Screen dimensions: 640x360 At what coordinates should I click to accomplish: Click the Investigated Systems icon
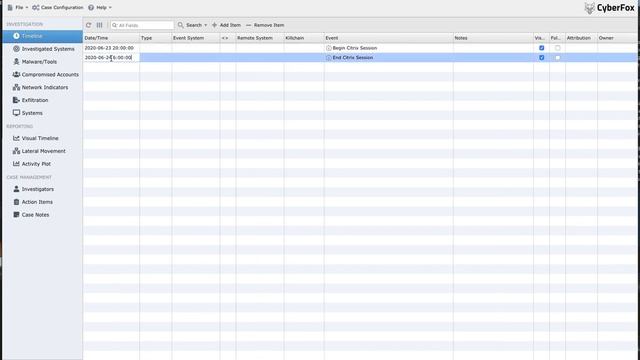[16, 49]
